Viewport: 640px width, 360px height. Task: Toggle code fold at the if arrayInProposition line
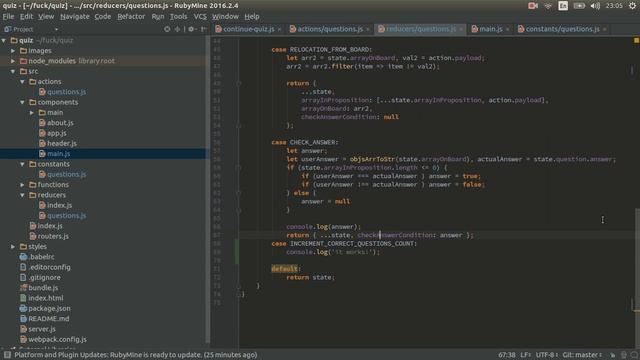239,168
